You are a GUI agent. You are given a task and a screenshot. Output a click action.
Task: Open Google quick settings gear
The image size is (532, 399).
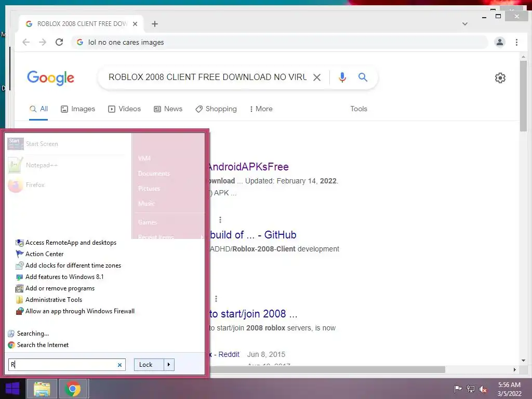(x=500, y=78)
